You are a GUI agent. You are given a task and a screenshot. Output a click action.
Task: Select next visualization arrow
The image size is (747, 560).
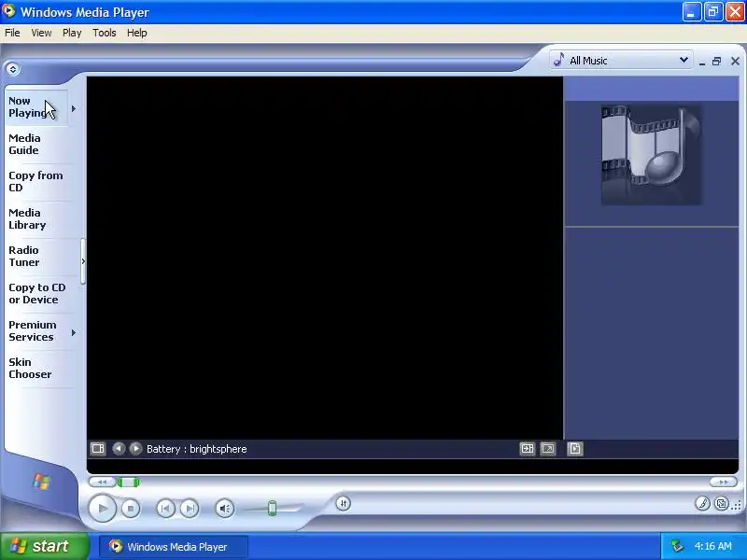coord(135,449)
